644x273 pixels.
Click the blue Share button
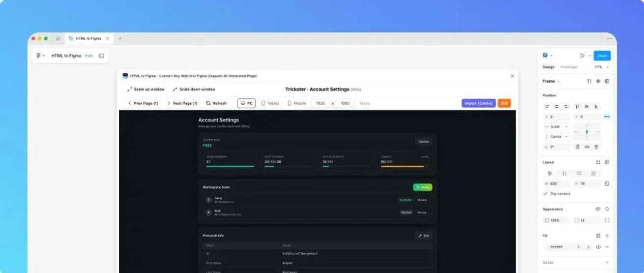click(x=602, y=56)
